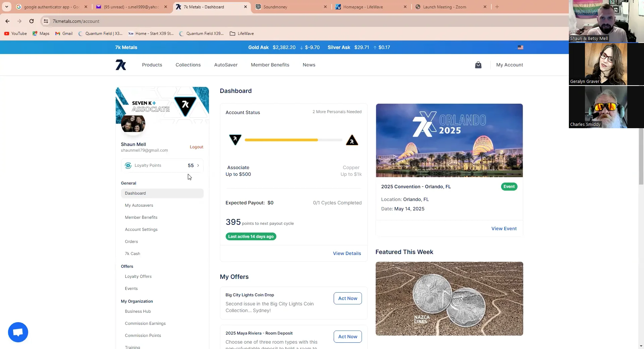Open the Chrome tab search dropdown
Image resolution: width=644 pixels, height=349 pixels.
coord(7,7)
